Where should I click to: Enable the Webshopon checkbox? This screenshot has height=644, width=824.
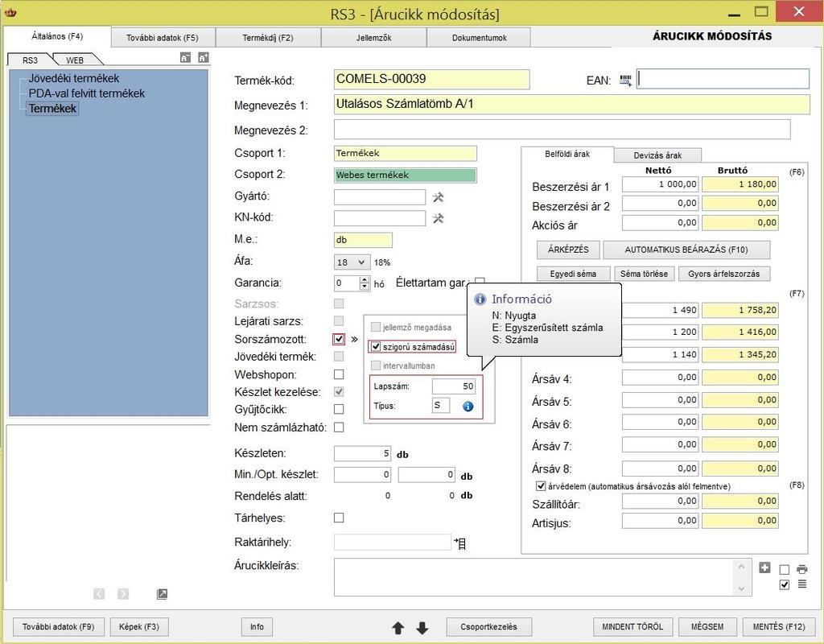point(339,374)
